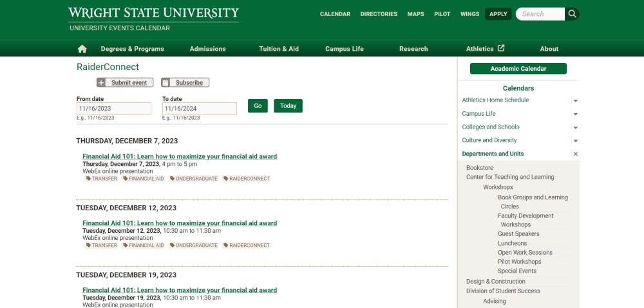Viewport: 644px width, 308px height.
Task: Open Degrees & Programs menu
Action: (132, 49)
